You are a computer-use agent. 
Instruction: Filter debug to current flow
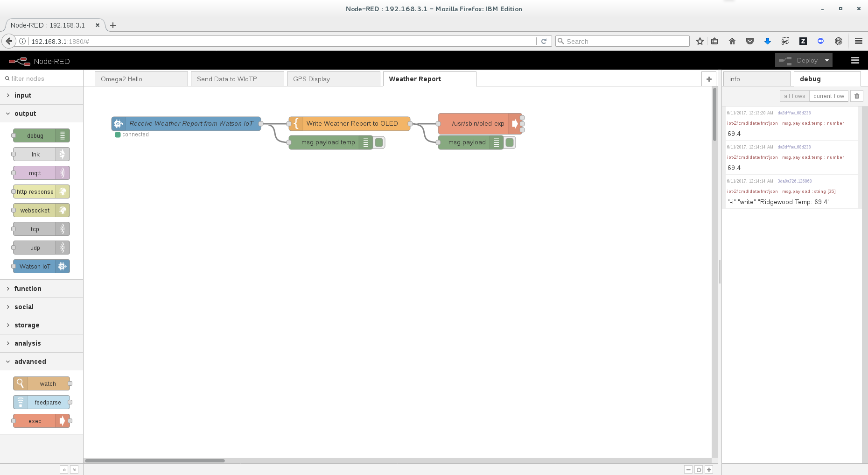tap(829, 96)
